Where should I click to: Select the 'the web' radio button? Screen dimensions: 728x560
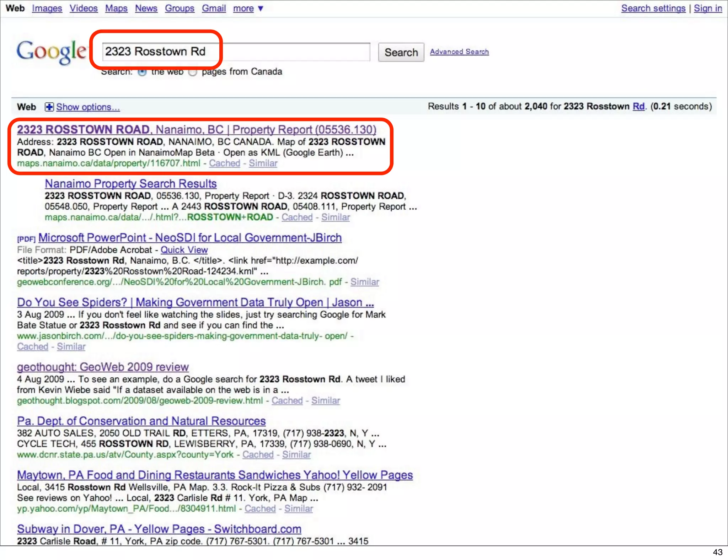(x=142, y=72)
